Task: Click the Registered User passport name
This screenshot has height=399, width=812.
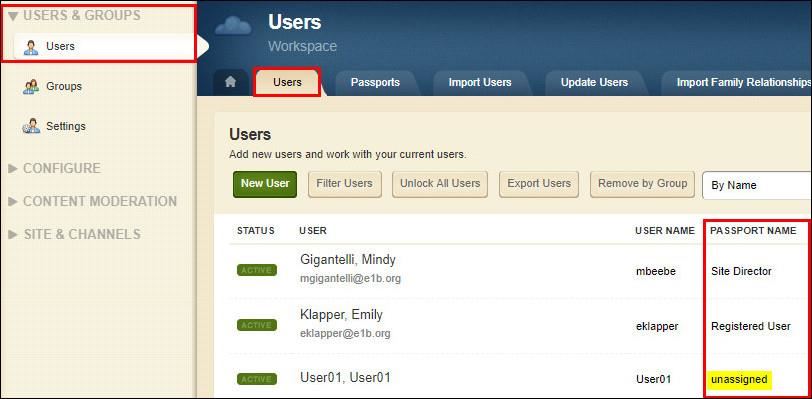Action: [x=751, y=326]
